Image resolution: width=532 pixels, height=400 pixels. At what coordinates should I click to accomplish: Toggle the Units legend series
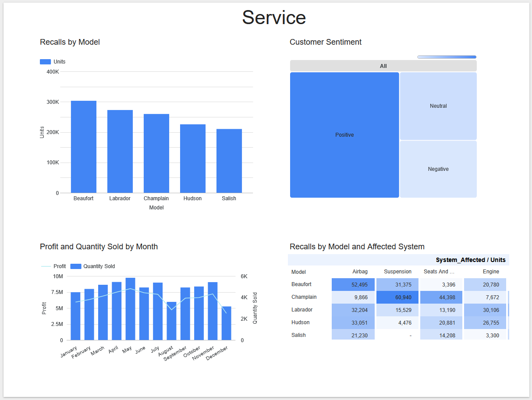(53, 62)
